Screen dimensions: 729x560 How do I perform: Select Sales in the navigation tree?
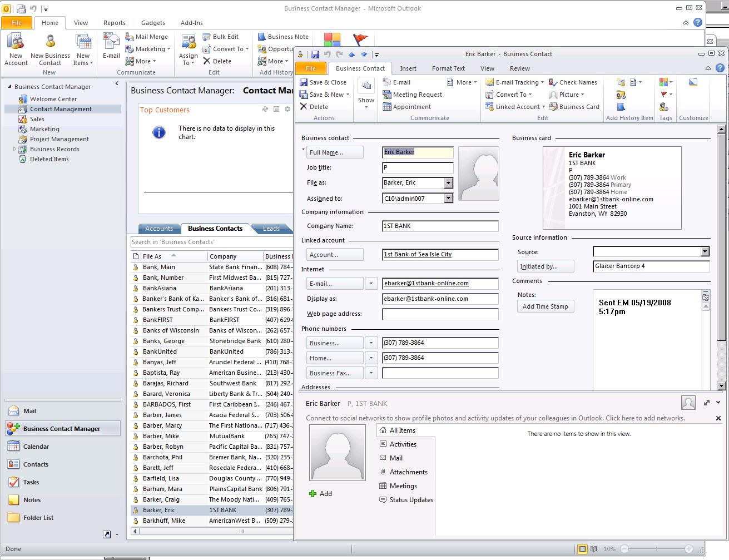pyautogui.click(x=37, y=119)
